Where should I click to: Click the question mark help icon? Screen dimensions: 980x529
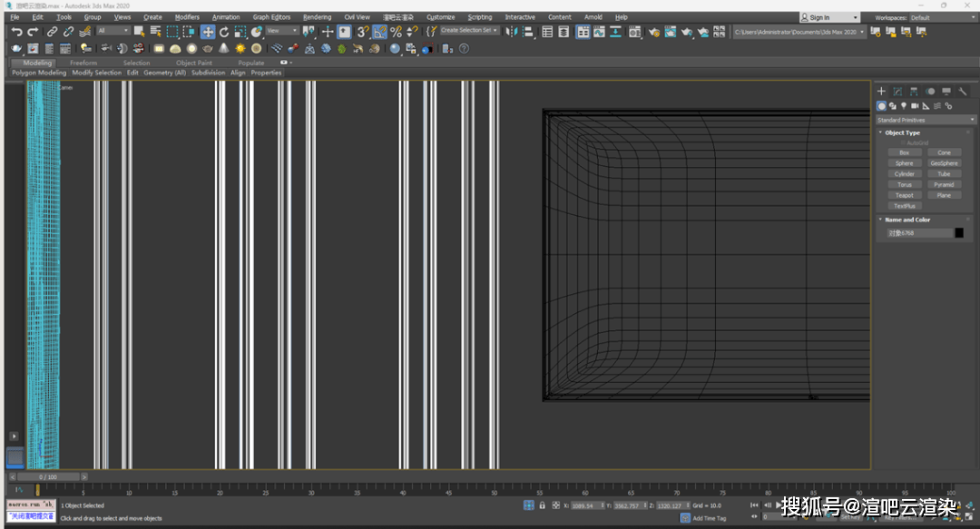(x=464, y=48)
